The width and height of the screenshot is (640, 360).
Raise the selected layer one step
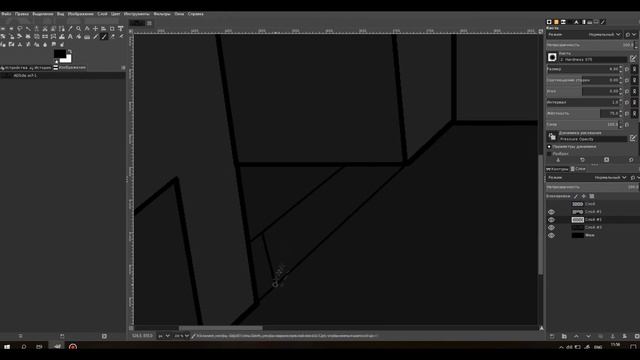tap(576, 336)
